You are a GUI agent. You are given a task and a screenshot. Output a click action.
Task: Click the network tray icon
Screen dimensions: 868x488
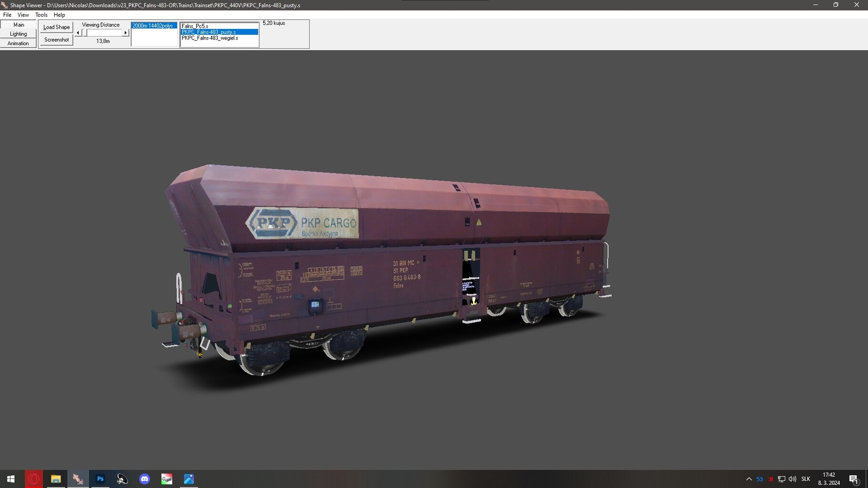(781, 479)
